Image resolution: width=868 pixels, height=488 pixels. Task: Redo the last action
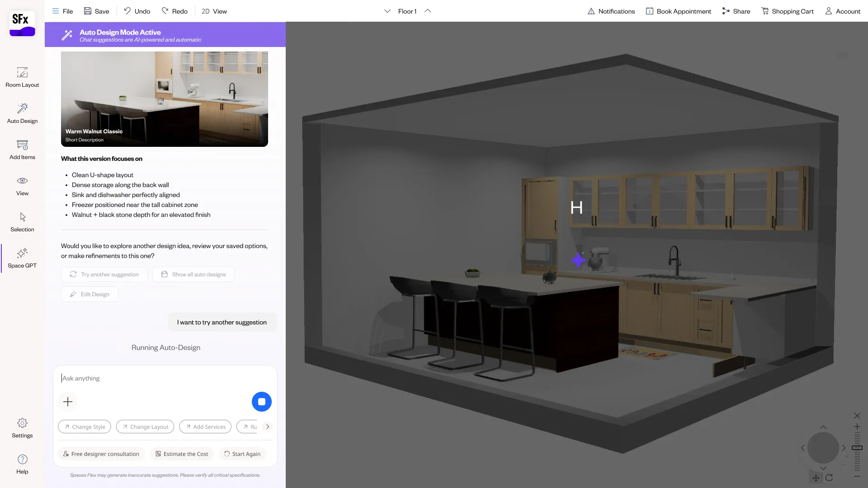point(175,11)
